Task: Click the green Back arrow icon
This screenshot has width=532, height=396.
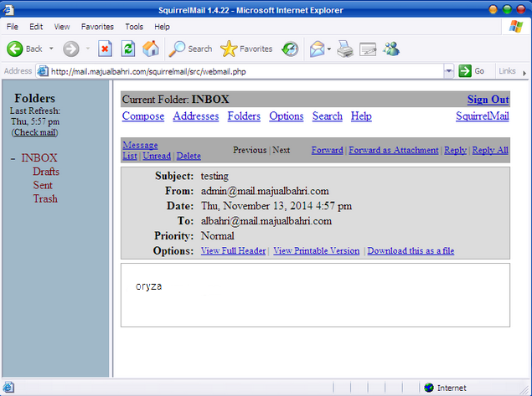Action: point(15,49)
